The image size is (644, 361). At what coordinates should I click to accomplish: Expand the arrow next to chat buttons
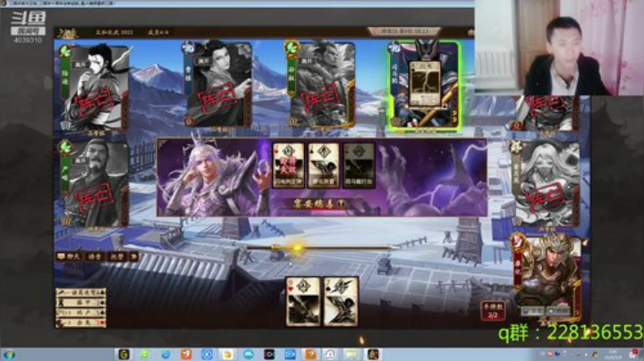tap(134, 256)
